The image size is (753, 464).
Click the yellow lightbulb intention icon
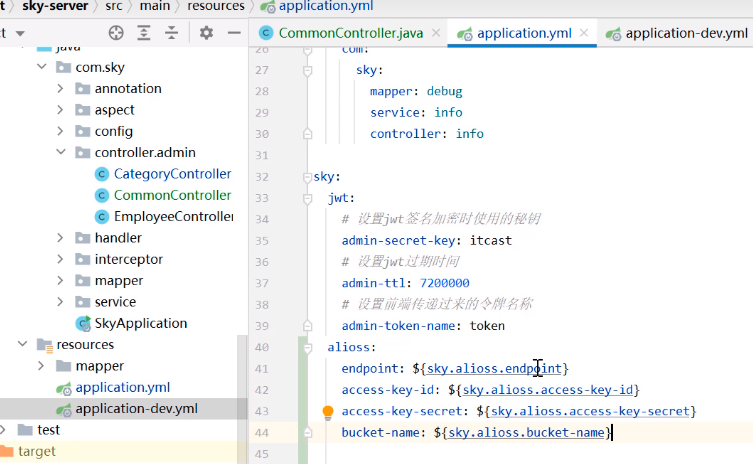click(x=327, y=411)
